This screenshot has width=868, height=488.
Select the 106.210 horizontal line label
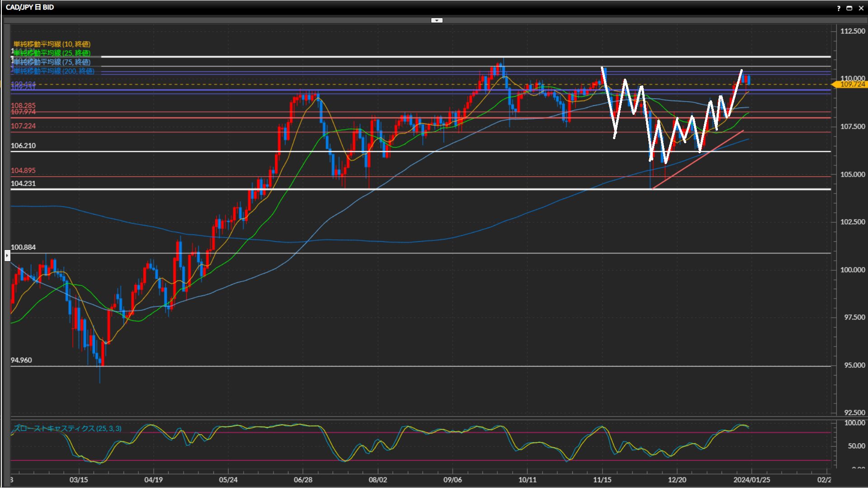[23, 145]
